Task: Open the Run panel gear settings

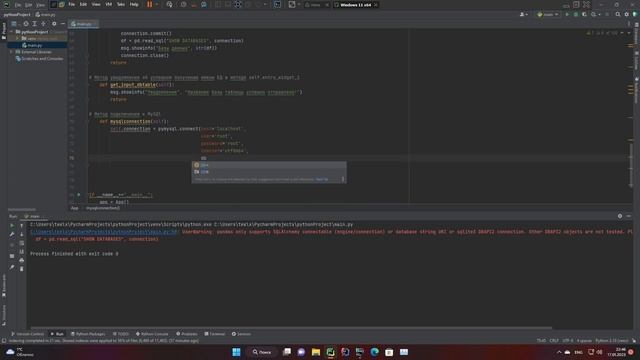Action: [x=620, y=216]
